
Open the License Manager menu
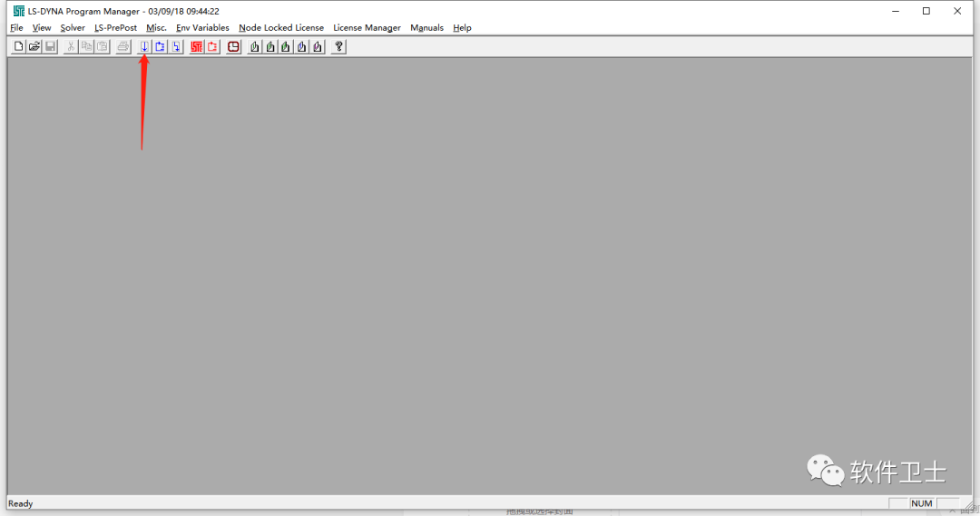(367, 27)
